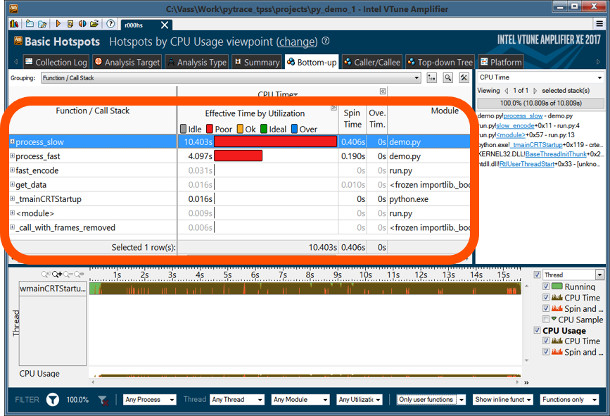Open Help with the question mark icon
610x416 pixels.
pyautogui.click(x=110, y=24)
